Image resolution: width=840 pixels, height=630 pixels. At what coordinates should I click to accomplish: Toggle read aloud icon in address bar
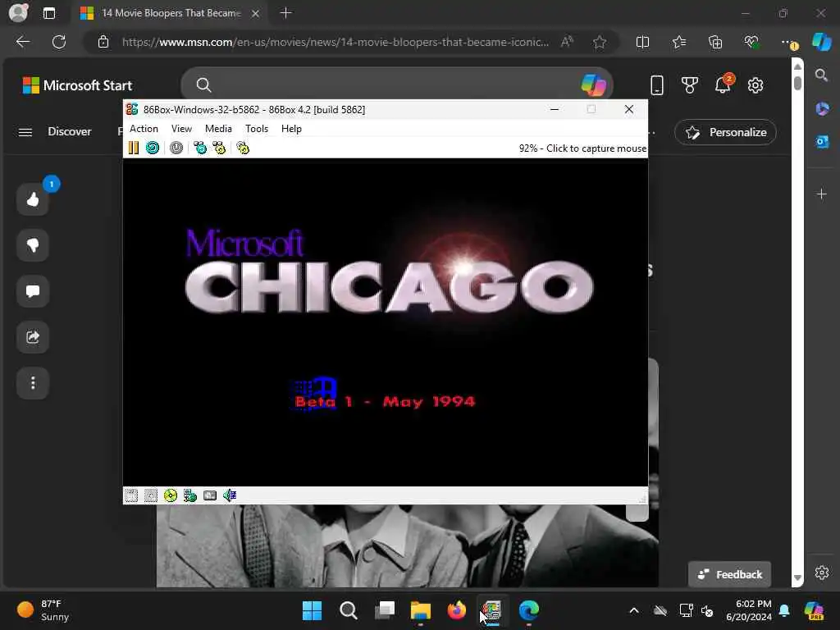pyautogui.click(x=567, y=42)
